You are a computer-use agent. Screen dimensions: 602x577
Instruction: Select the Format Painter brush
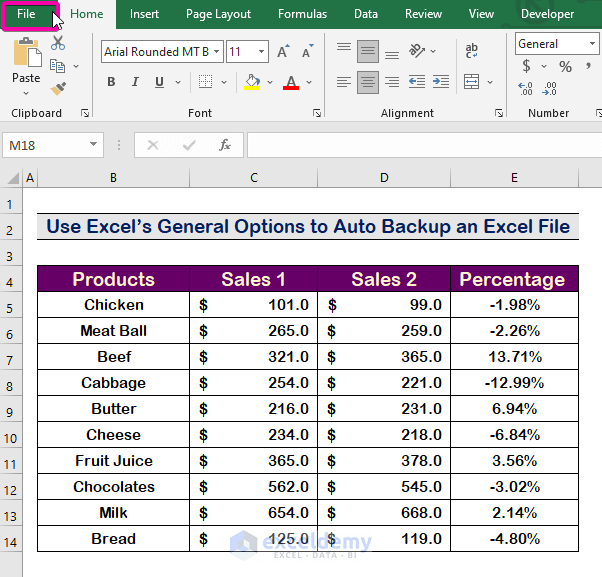pos(58,88)
